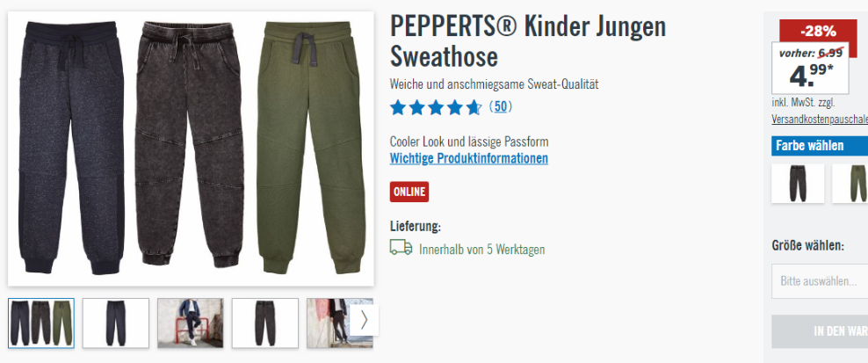Select the dark grey trousers color swatch
This screenshot has height=363, width=868.
798,184
